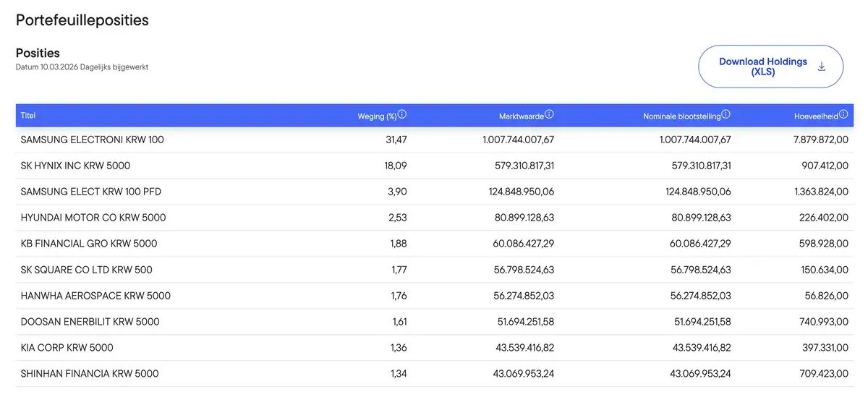Select SHINHAN FINANCIA KRW 5000 title
868x397 pixels.
pos(90,374)
